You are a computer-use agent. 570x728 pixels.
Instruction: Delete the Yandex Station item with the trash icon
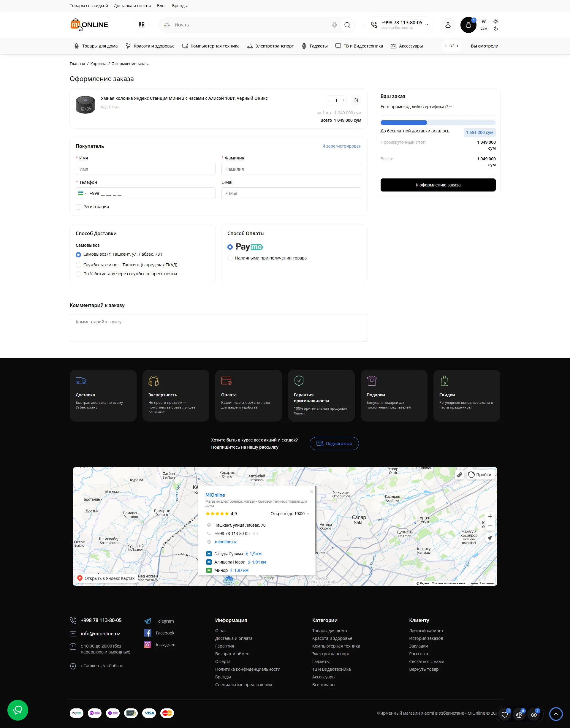(356, 100)
